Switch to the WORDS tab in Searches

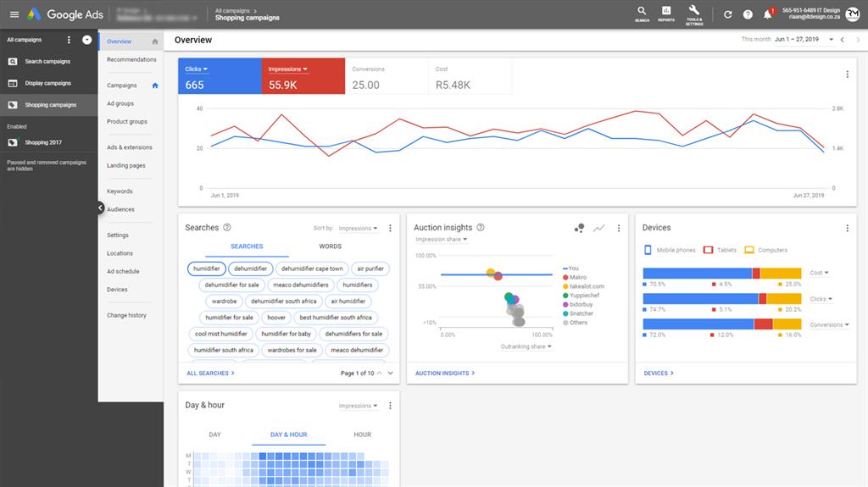point(330,246)
